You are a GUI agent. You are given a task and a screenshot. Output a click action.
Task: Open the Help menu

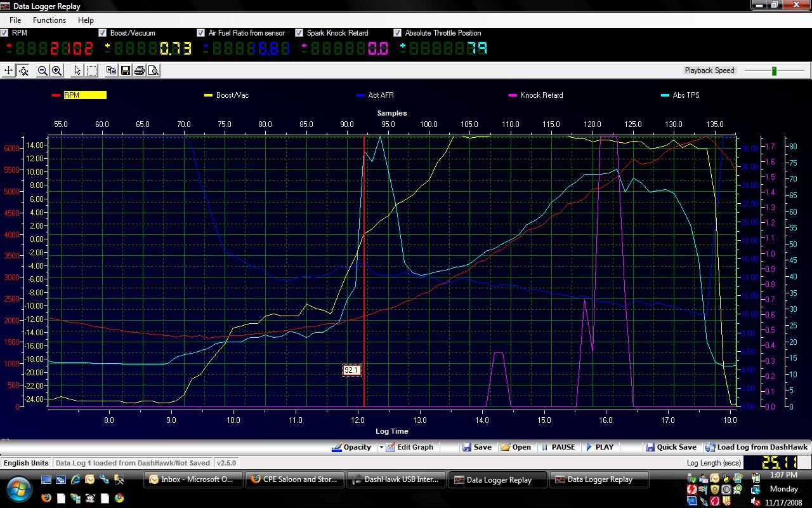pos(86,20)
